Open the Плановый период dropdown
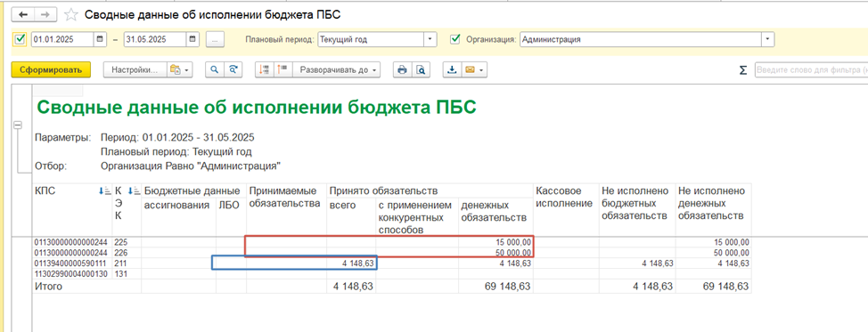Image resolution: width=868 pixels, height=332 pixels. click(430, 39)
